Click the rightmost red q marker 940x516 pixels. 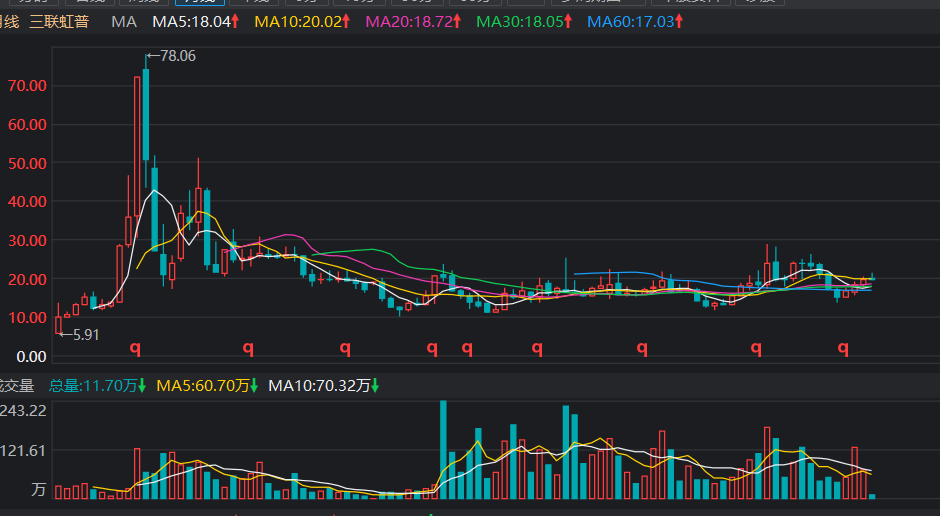(843, 348)
